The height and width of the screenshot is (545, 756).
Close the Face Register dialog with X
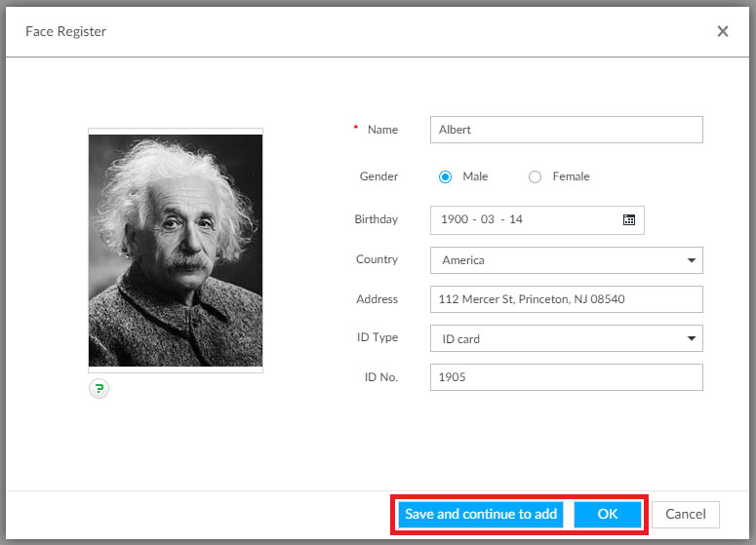coord(723,31)
